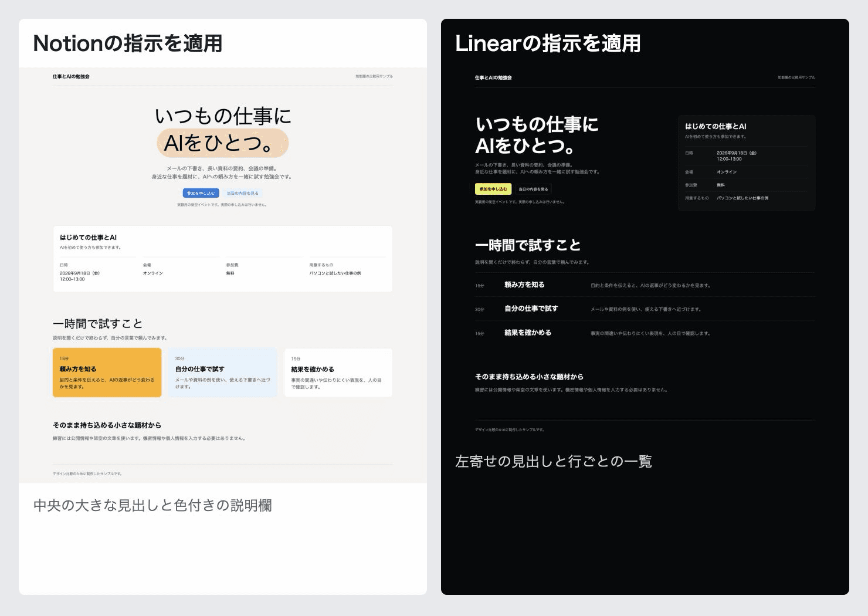
Task: Click オンライン venue value in Notion card
Action: [153, 273]
